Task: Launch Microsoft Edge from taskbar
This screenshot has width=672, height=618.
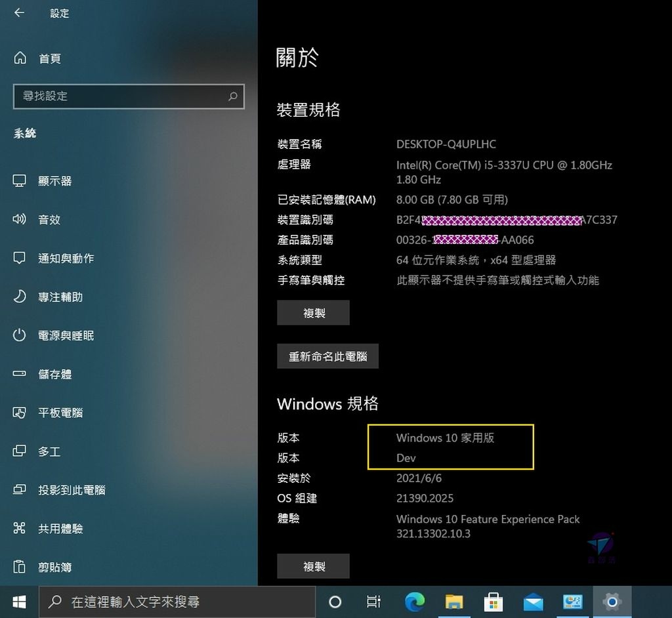Action: (x=415, y=602)
